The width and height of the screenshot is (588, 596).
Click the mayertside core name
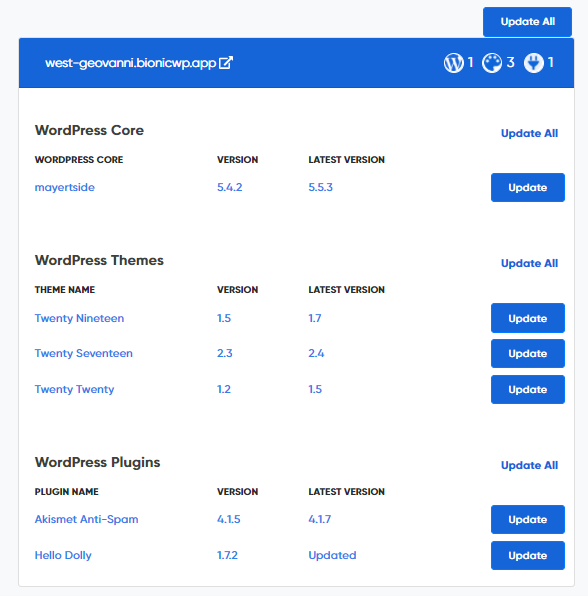pyautogui.click(x=65, y=187)
